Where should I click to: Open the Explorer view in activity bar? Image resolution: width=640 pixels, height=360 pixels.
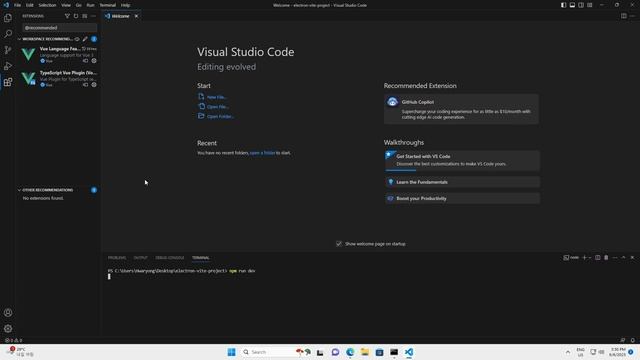(8, 18)
